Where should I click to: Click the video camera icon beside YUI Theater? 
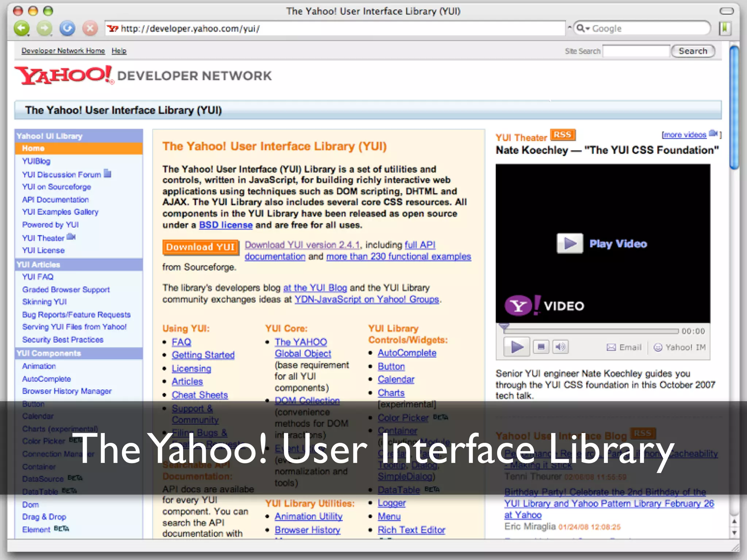click(x=71, y=237)
